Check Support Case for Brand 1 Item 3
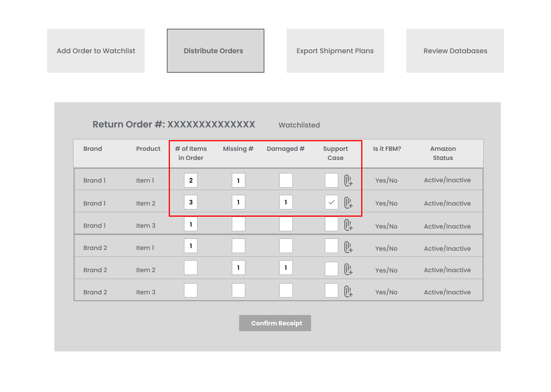551x392 pixels. [331, 224]
